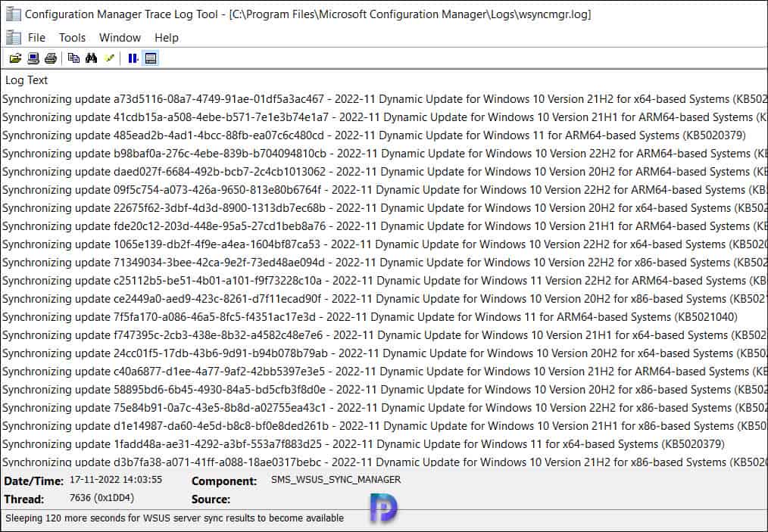Image resolution: width=768 pixels, height=532 pixels.
Task: Select log line with update b98baf0a-276c-4ebe-839b-b704094810cb
Action: coord(384,154)
